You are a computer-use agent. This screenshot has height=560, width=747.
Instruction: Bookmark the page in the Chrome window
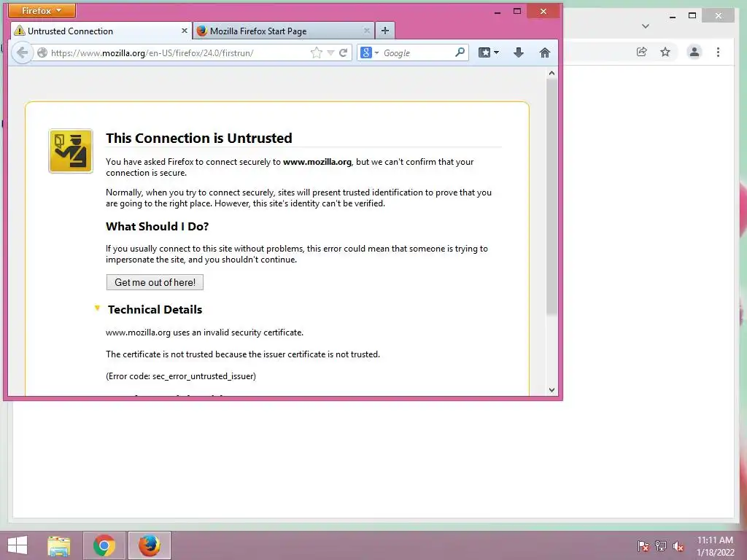point(665,52)
